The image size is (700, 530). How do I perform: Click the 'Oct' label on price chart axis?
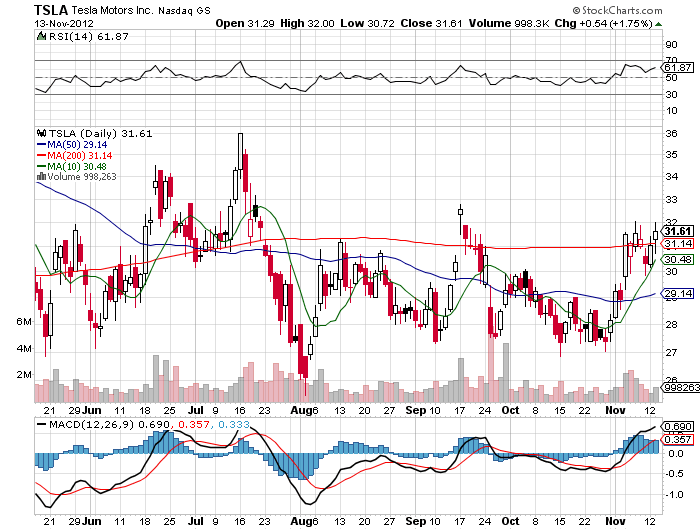pyautogui.click(x=510, y=410)
